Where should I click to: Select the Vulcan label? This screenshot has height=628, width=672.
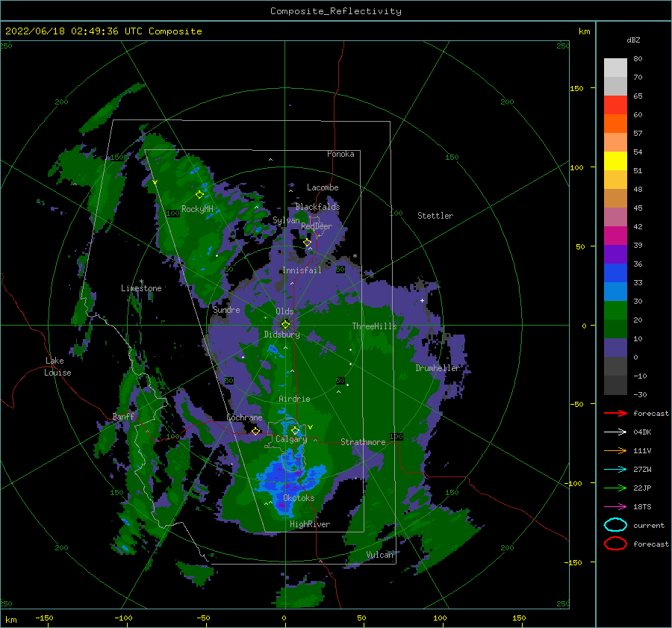380,555
